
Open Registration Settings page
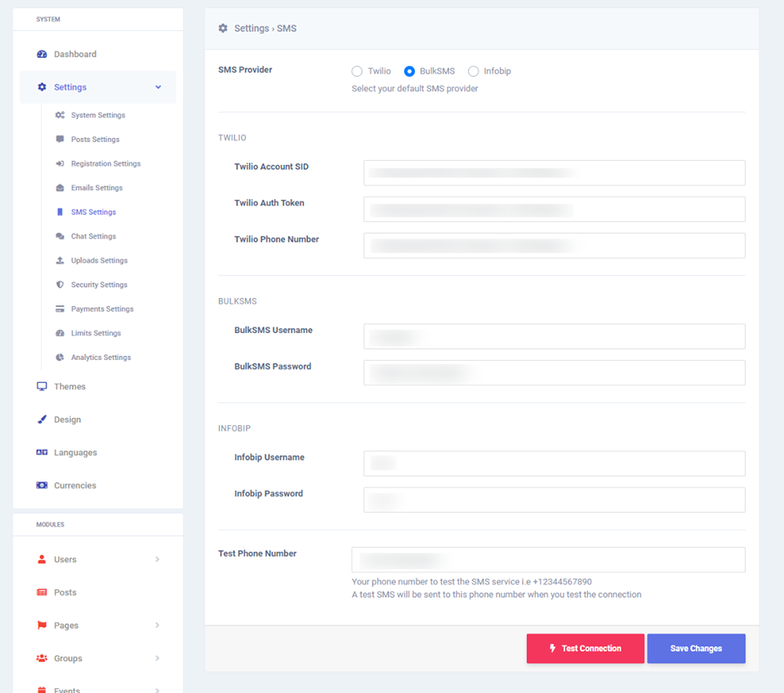tap(105, 163)
